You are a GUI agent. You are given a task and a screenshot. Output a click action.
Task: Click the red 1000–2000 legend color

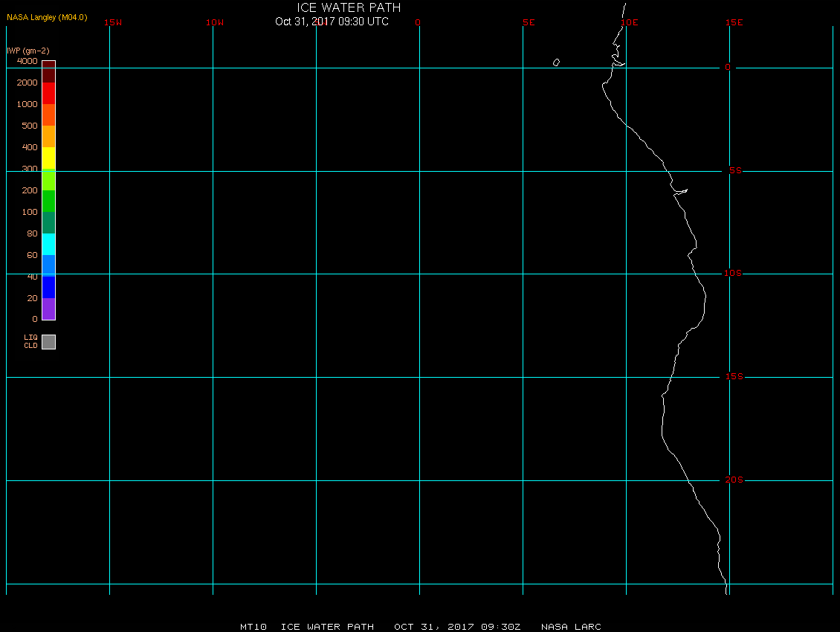(49, 93)
